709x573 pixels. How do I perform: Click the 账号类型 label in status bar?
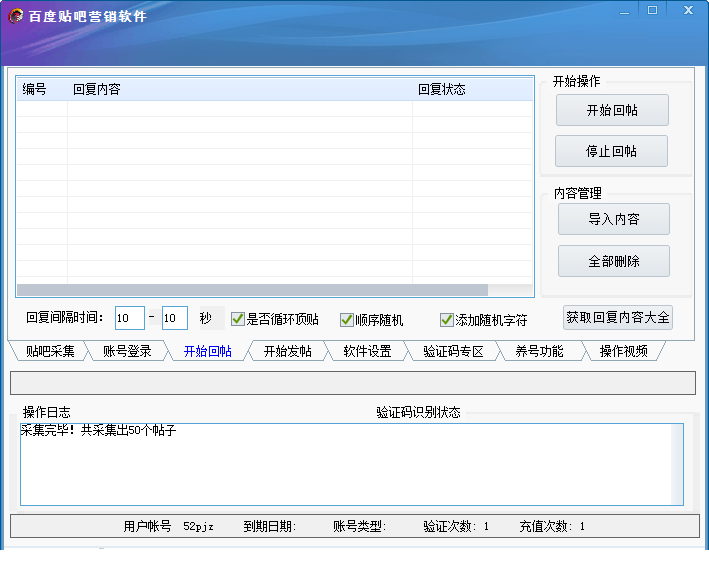[359, 526]
